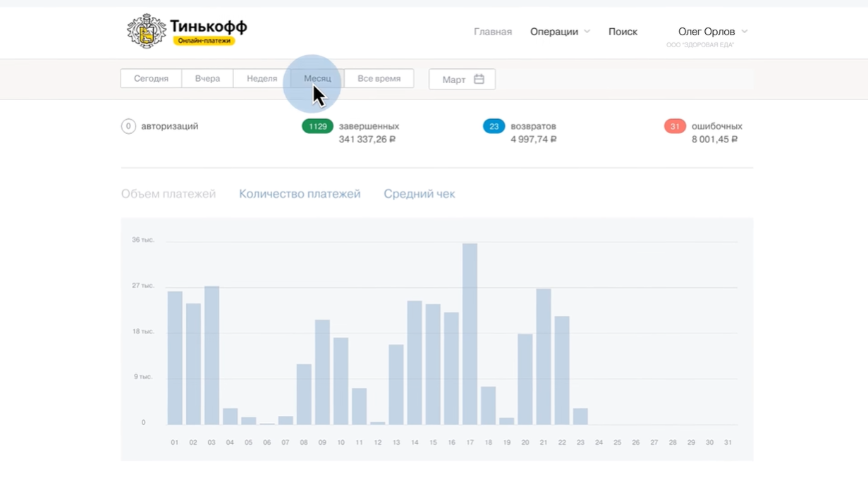Click the tallest bar for day 17
The height and width of the screenshot is (480, 868).
tap(470, 334)
